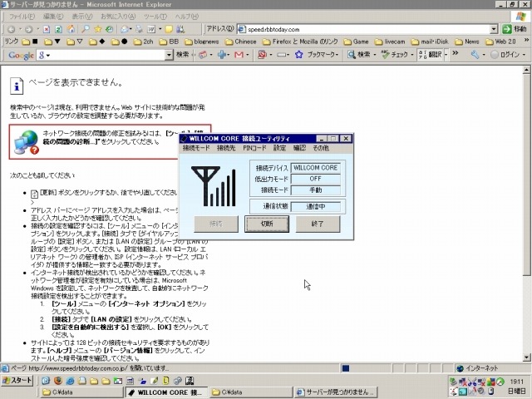Open the livecam links folder
This screenshot has width=532, height=399.
(390, 42)
